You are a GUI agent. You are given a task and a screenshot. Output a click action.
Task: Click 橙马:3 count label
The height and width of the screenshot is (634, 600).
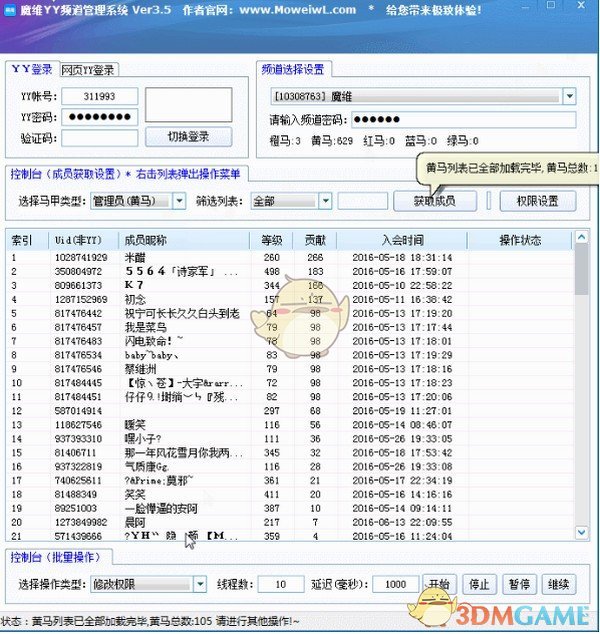click(x=285, y=141)
